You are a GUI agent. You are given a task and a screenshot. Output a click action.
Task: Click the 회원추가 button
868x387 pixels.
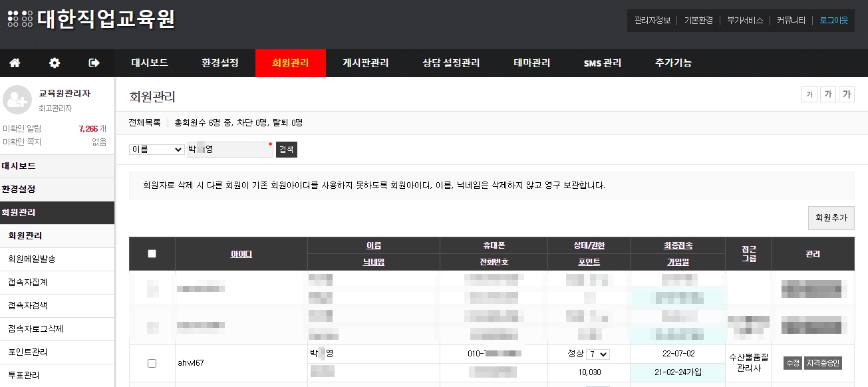831,218
